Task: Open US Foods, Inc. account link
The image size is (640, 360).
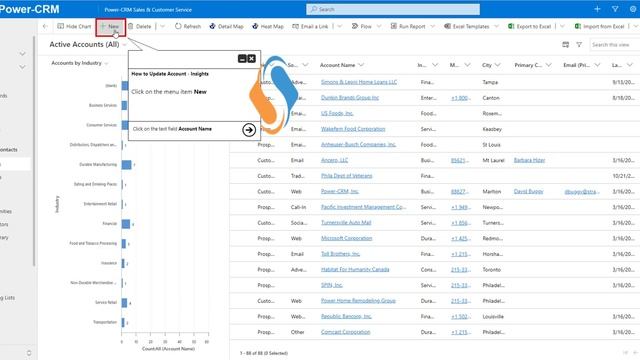Action: pyautogui.click(x=337, y=113)
